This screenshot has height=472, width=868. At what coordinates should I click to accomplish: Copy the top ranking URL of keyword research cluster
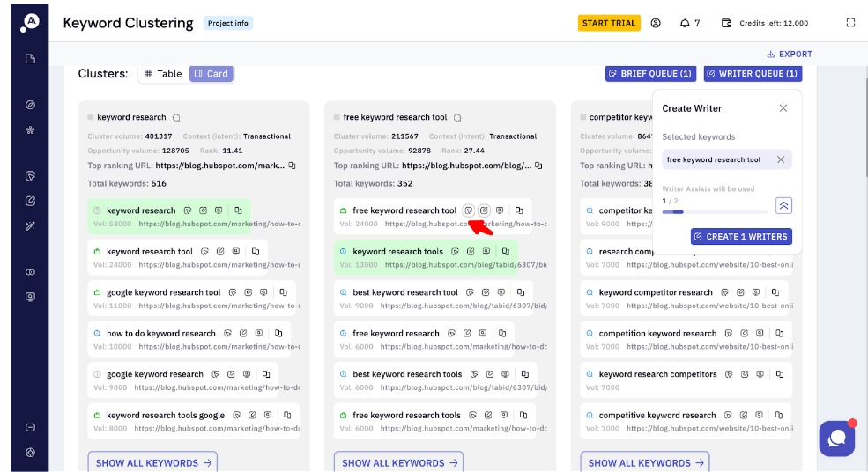point(292,166)
